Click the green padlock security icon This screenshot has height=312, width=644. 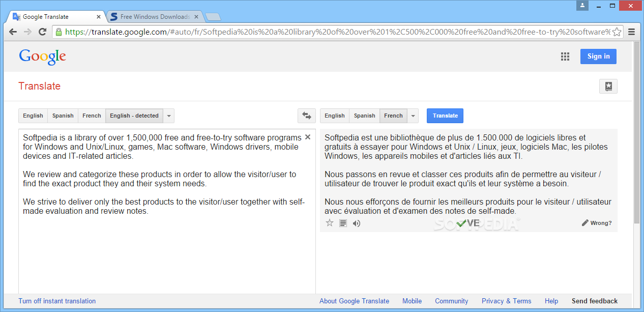click(58, 32)
